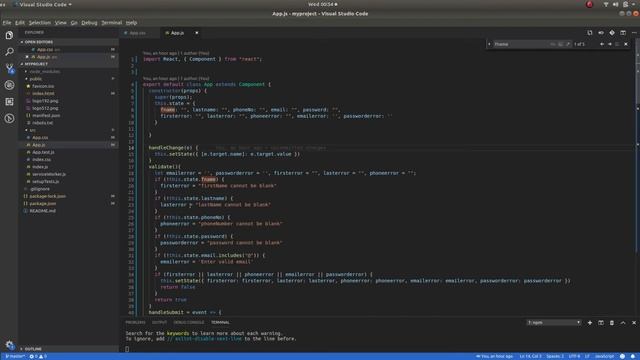Collapse the src folder
640x360 pixels.
[33, 130]
